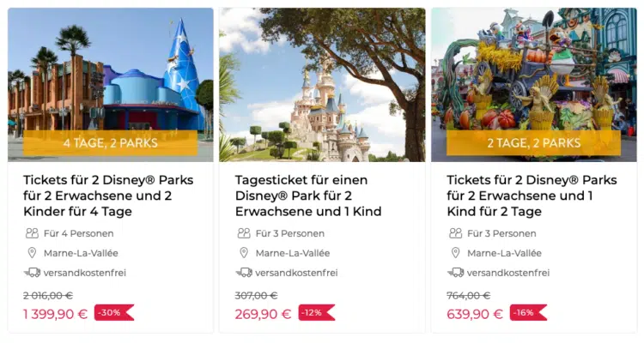Click persons icon on 2-day ticket card
The image size is (644, 343).
(456, 233)
